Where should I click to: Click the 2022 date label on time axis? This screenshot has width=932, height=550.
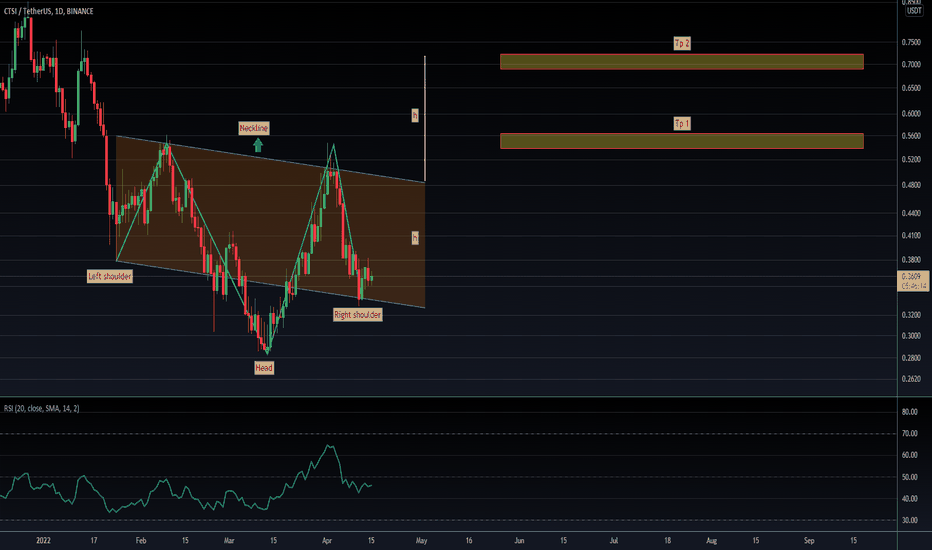pos(43,540)
